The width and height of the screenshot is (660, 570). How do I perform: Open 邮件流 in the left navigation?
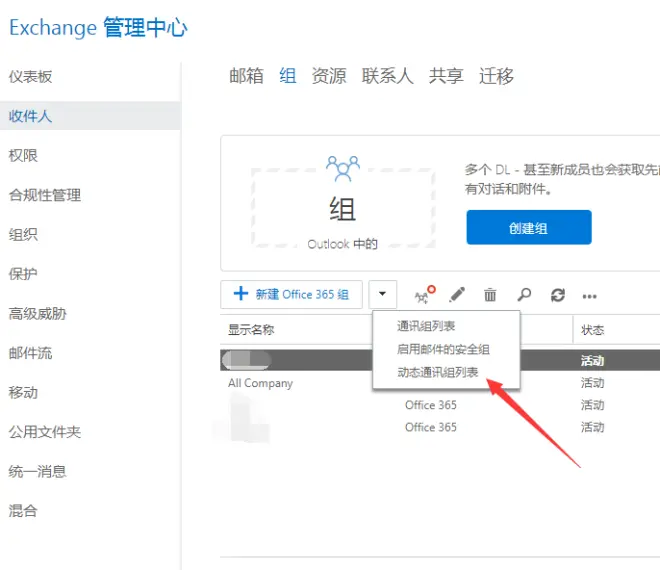30,353
